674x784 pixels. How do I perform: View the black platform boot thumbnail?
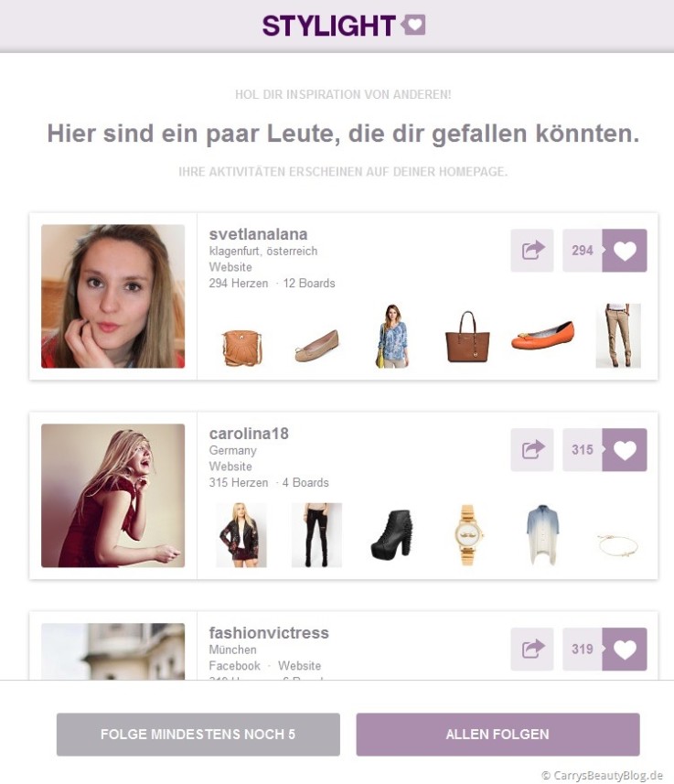[x=392, y=534]
